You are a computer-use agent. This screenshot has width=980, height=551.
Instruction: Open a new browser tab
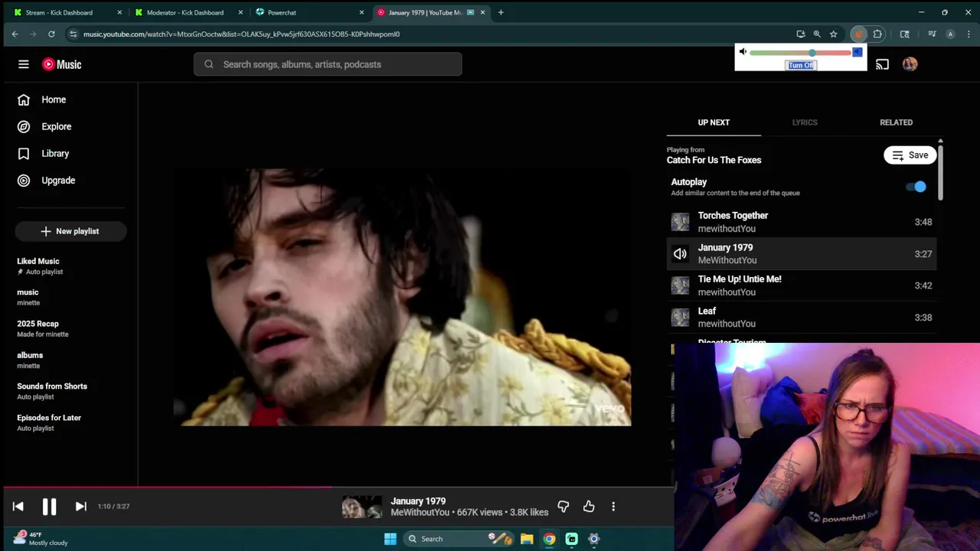(x=501, y=12)
